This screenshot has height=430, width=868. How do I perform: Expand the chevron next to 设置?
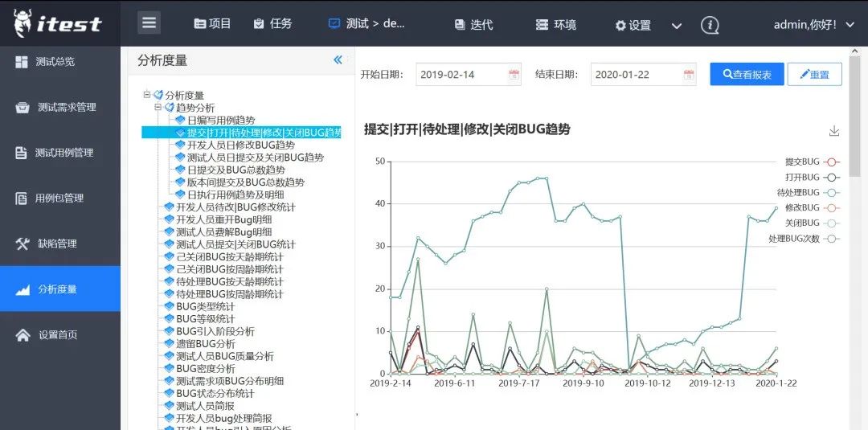[677, 26]
